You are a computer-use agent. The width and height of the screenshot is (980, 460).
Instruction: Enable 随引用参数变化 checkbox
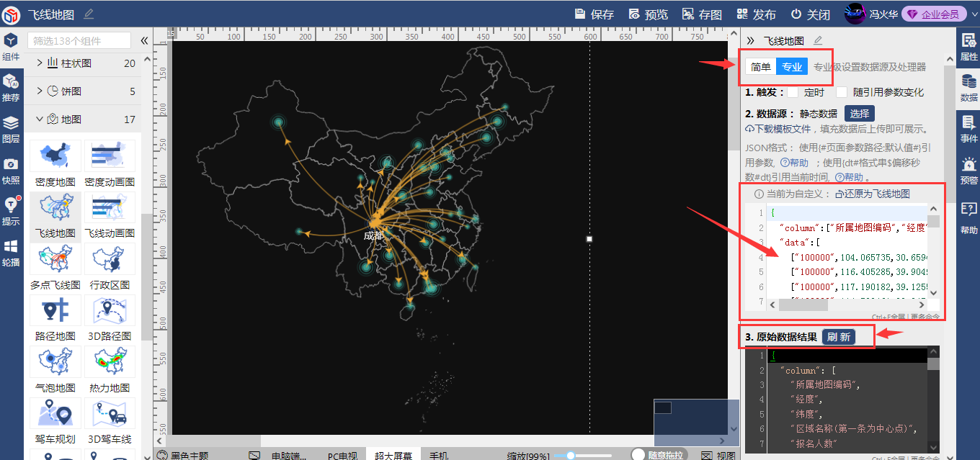click(842, 92)
